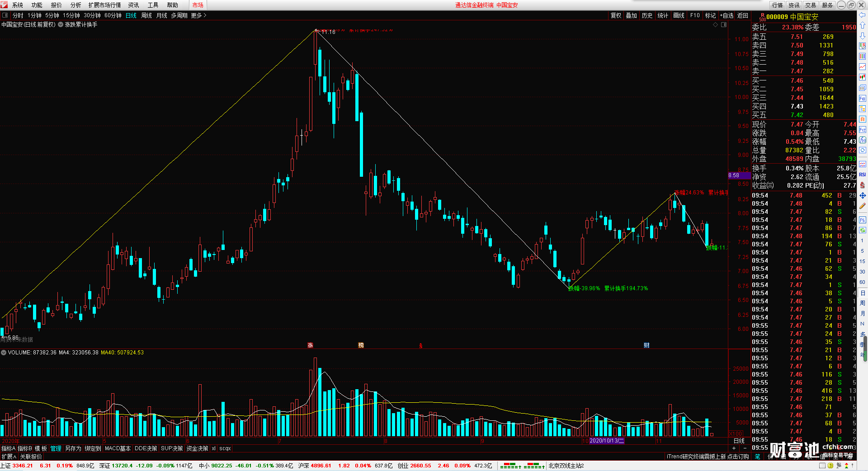Select the 日 daily period in right sidebar
The image size is (868, 471).
862,293
